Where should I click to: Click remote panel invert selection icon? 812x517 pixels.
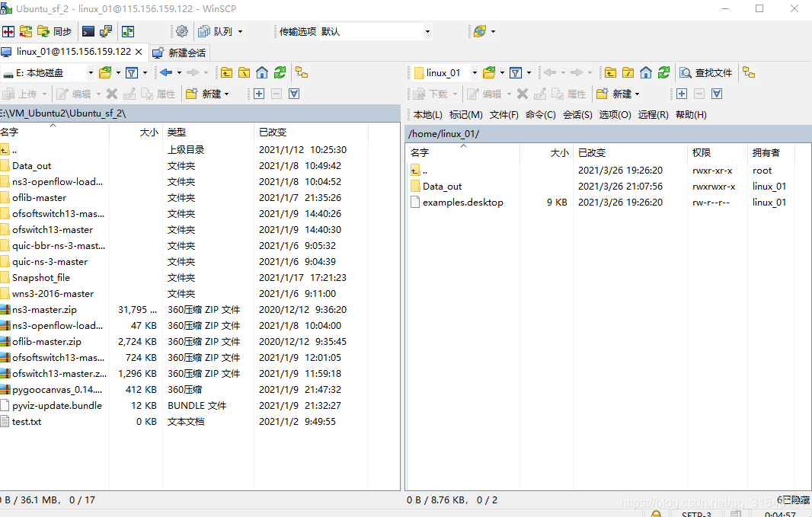coord(716,94)
